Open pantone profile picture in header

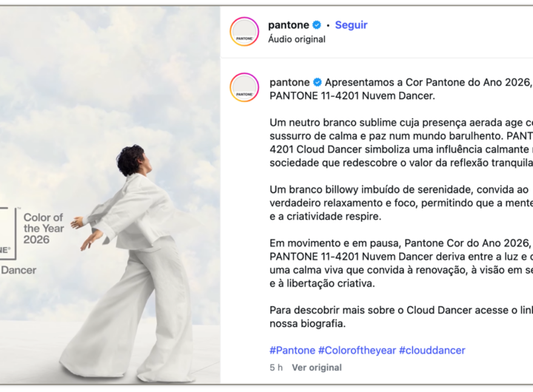[x=244, y=32]
